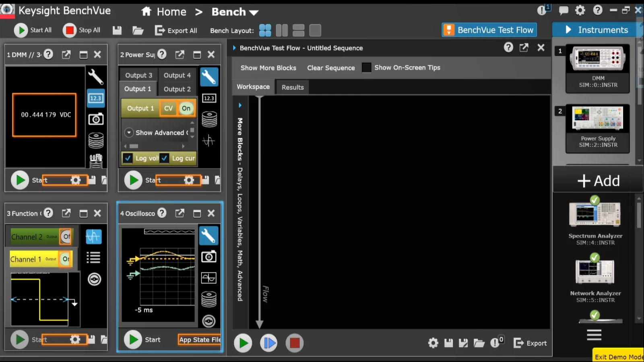Screen dimensions: 644x362
Task: Select the four-quadrant bench layout
Action: (x=265, y=30)
